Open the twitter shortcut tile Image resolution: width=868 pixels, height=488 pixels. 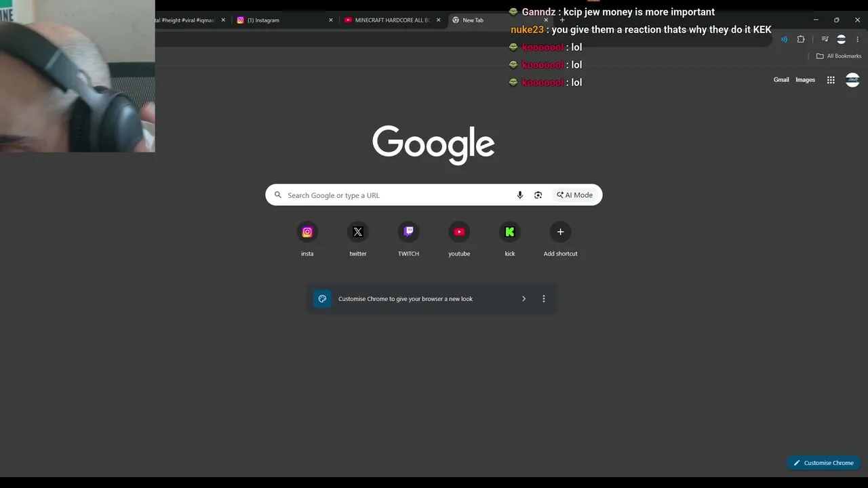[x=358, y=239]
